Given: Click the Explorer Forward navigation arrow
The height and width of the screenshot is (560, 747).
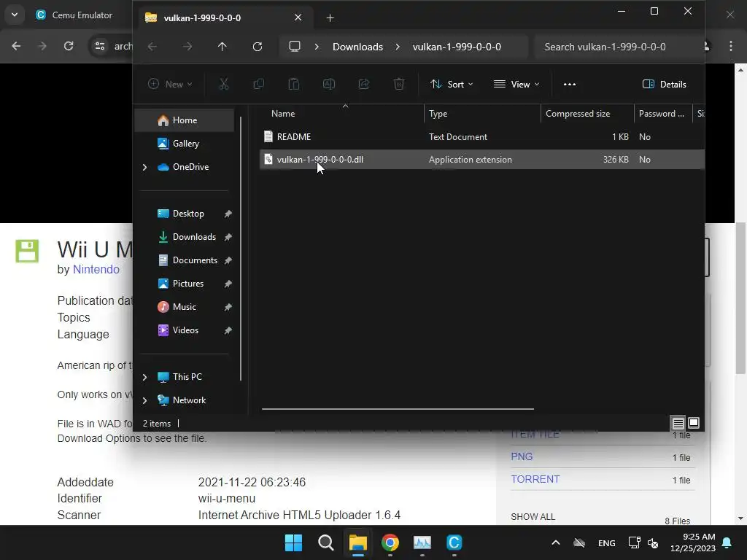Looking at the screenshot, I should tap(187, 46).
